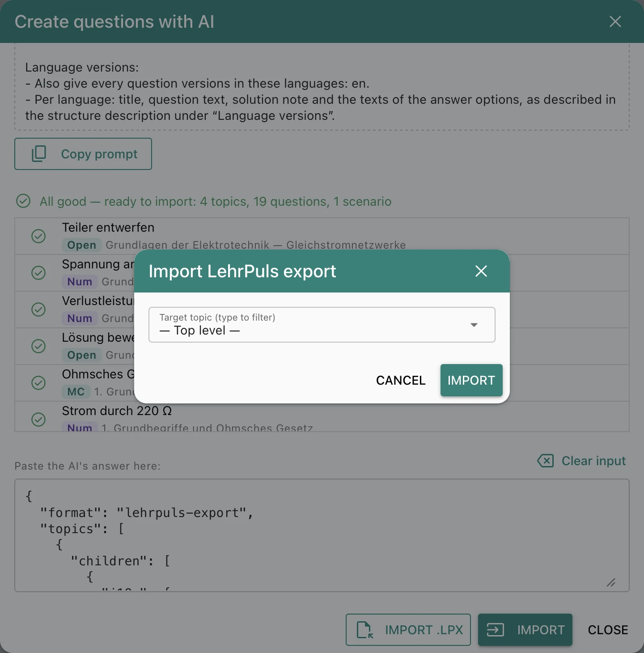Click the 'Language versions:' prompt text

(82, 67)
